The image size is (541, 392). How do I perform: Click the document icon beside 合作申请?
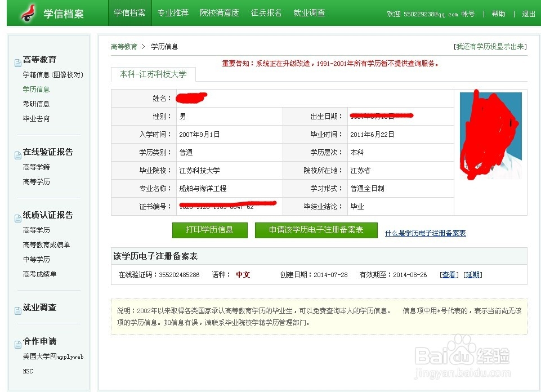point(18,344)
